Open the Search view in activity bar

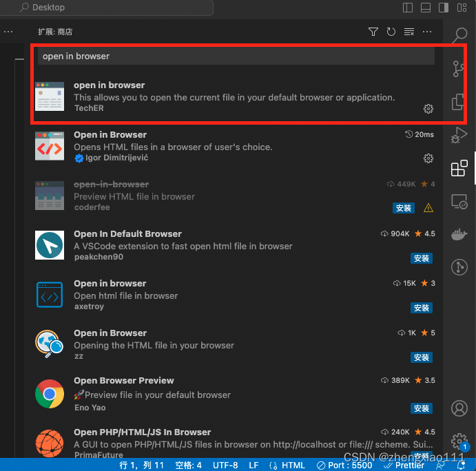(x=459, y=35)
